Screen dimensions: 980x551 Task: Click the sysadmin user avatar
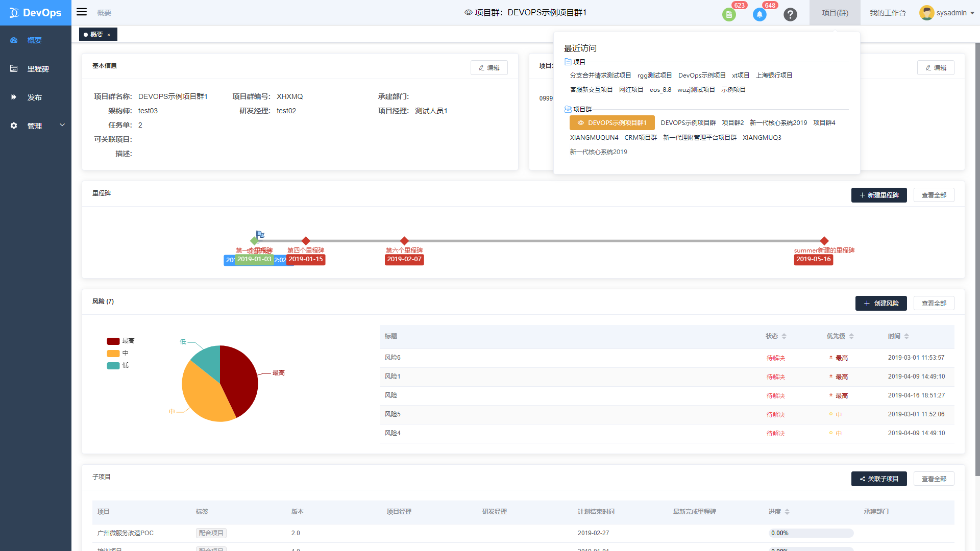[926, 13]
